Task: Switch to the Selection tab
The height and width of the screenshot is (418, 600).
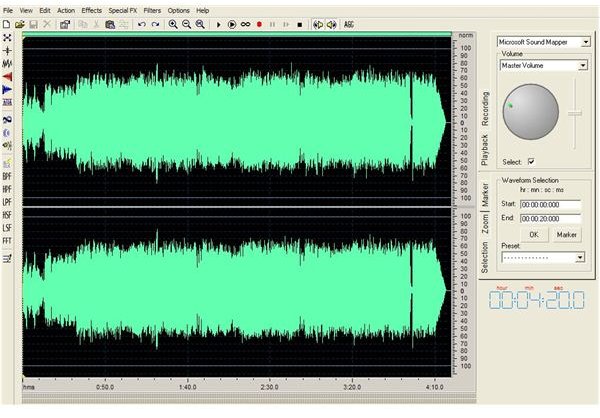Action: coord(485,257)
